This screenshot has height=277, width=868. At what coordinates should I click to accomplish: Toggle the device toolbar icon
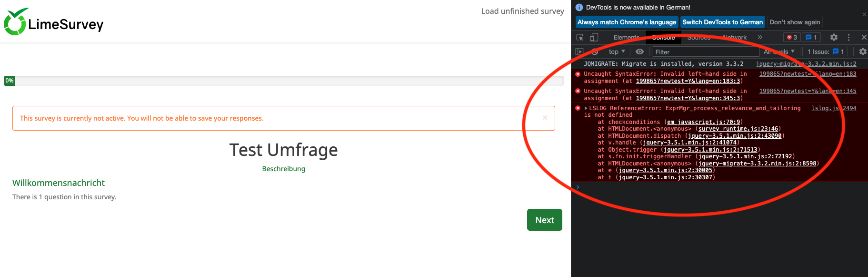click(x=594, y=37)
